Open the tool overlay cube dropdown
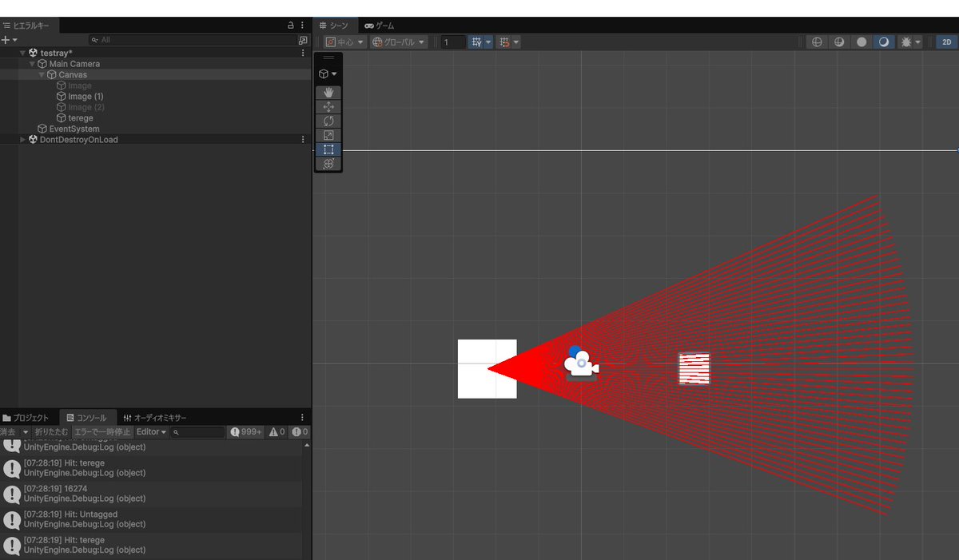 pyautogui.click(x=328, y=73)
